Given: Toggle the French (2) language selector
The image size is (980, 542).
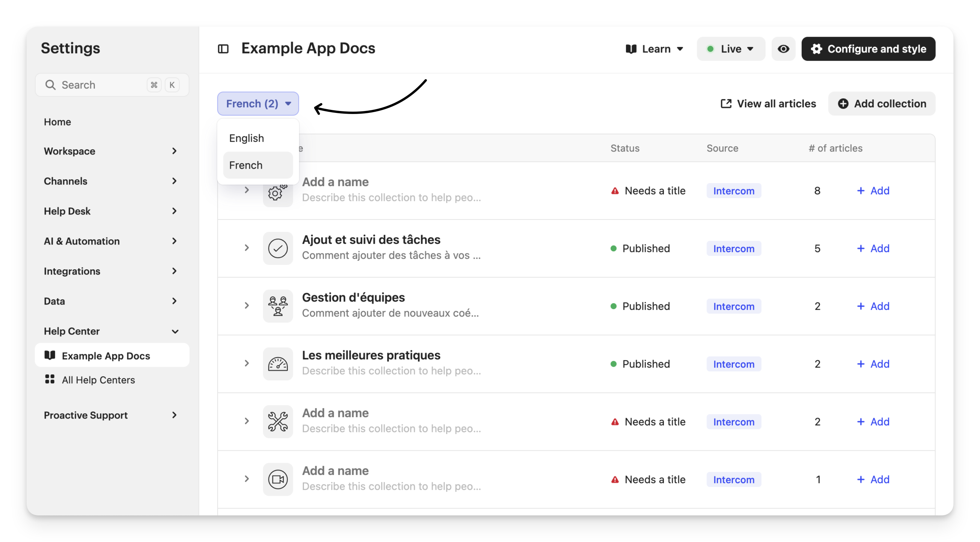Looking at the screenshot, I should [258, 104].
